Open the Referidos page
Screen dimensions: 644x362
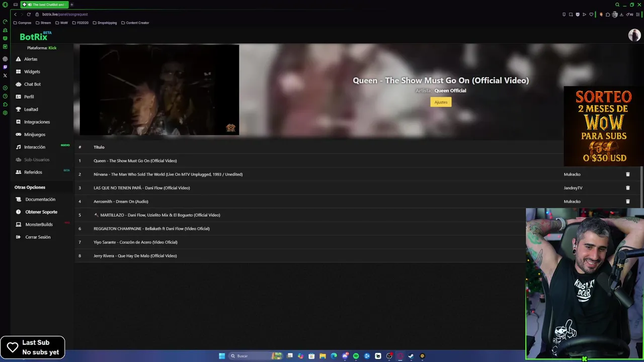33,172
